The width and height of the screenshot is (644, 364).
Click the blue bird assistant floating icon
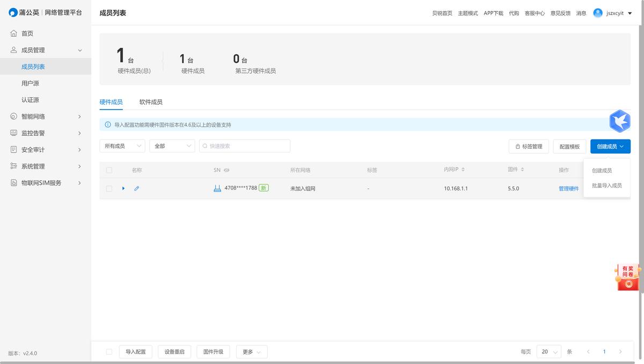tap(619, 121)
